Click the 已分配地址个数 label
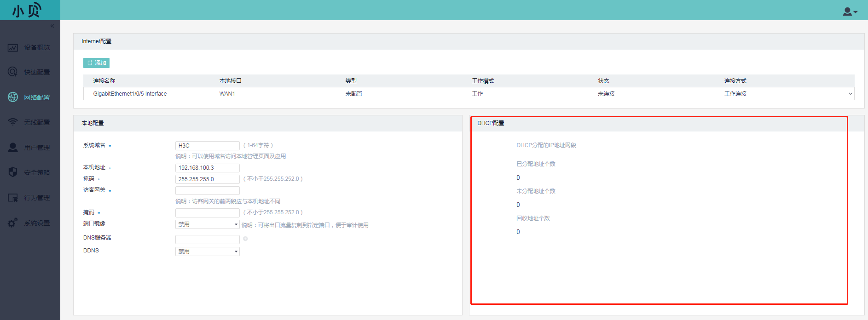 click(x=536, y=164)
